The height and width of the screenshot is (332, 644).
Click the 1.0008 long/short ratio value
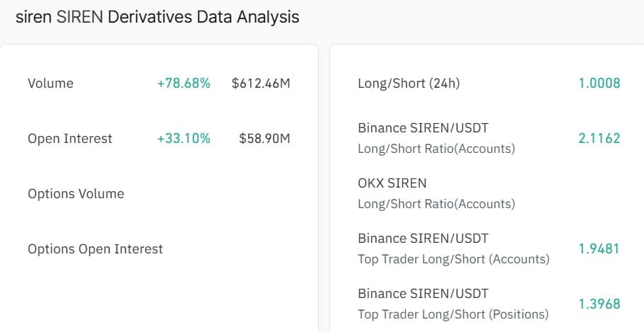click(x=599, y=84)
